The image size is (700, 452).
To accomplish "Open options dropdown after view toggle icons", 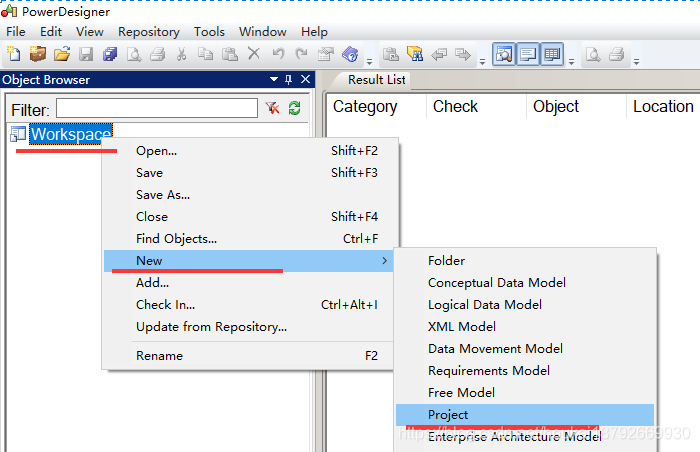I will 571,62.
